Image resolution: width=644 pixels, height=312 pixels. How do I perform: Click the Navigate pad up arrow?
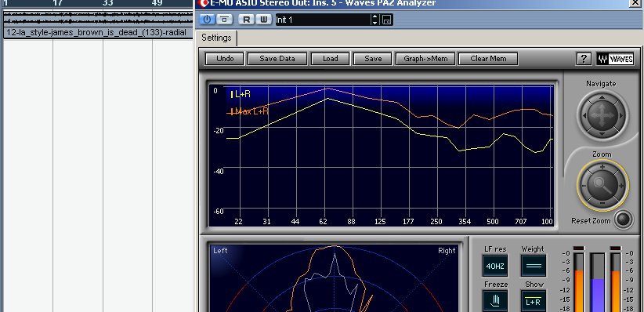[602, 97]
